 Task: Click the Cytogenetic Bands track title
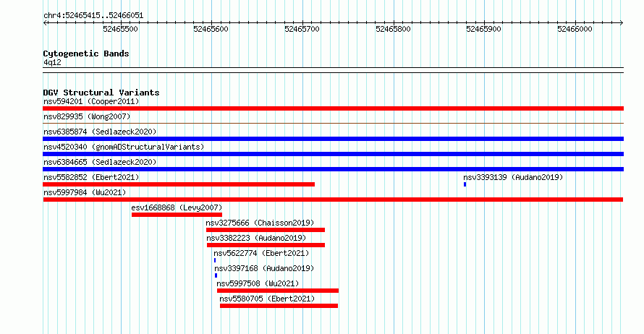click(x=86, y=53)
